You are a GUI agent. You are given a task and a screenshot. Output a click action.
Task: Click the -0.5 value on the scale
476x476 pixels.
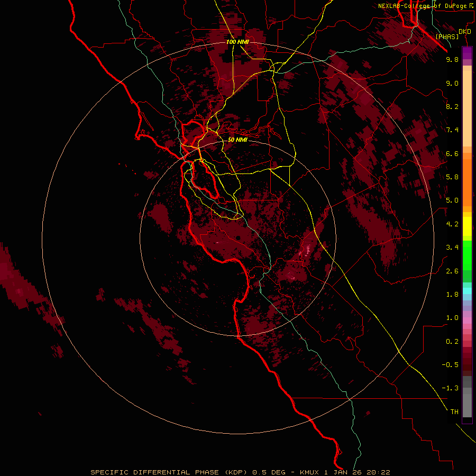450,365
